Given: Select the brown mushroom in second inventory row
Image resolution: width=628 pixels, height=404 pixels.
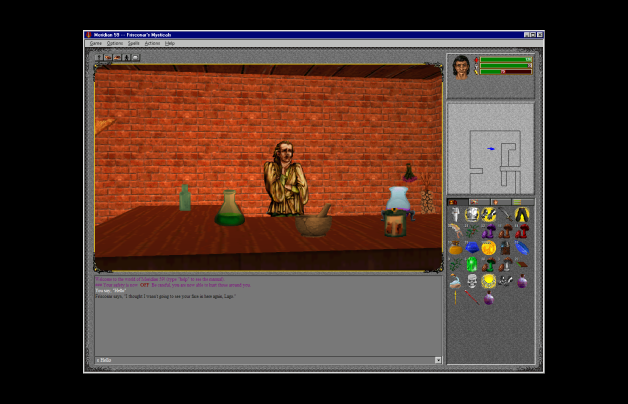Looking at the screenshot, I should point(505,231).
